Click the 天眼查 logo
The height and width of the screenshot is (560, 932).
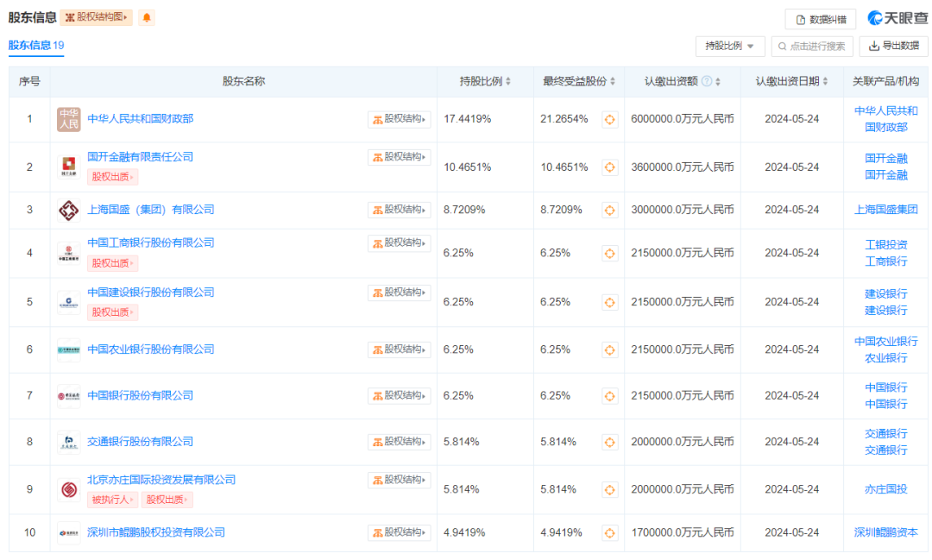click(897, 18)
